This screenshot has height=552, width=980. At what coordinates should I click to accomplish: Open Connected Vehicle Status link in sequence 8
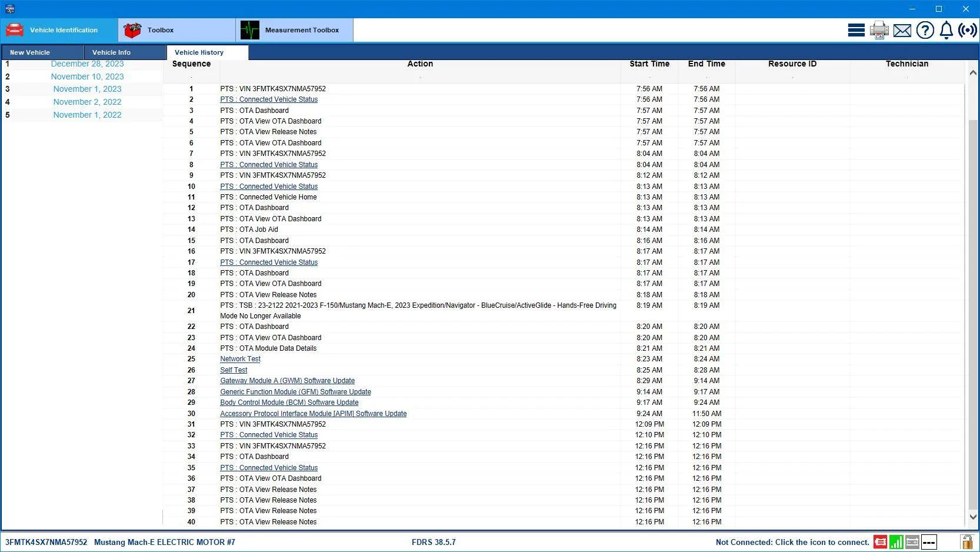(269, 165)
